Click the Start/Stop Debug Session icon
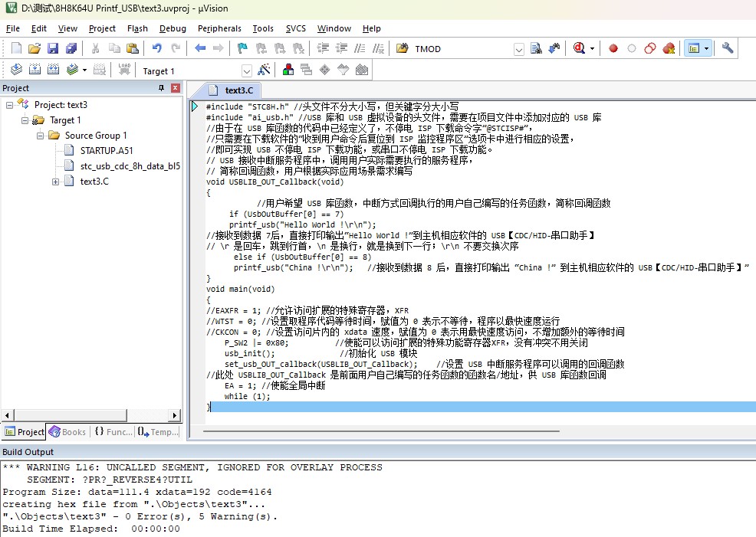The height and width of the screenshot is (537, 756). [x=581, y=48]
